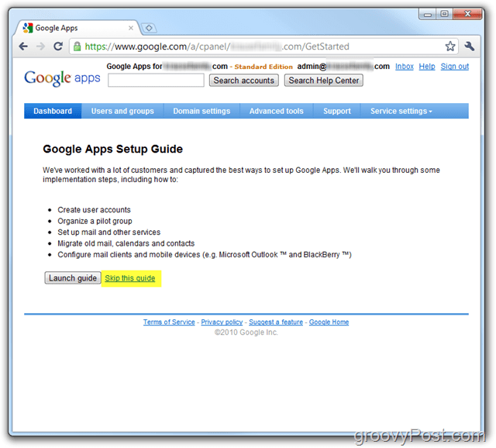Go back using the browser back arrow
This screenshot has width=496, height=448.
coord(23,47)
